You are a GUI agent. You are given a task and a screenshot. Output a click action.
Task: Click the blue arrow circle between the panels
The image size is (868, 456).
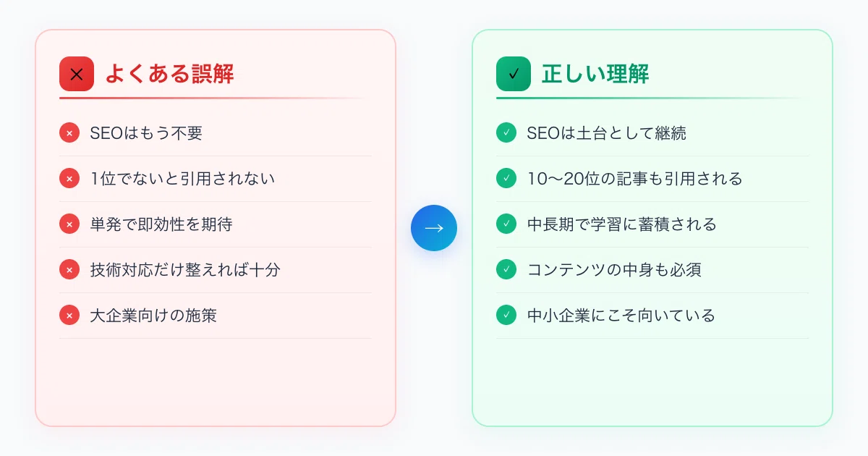click(434, 228)
